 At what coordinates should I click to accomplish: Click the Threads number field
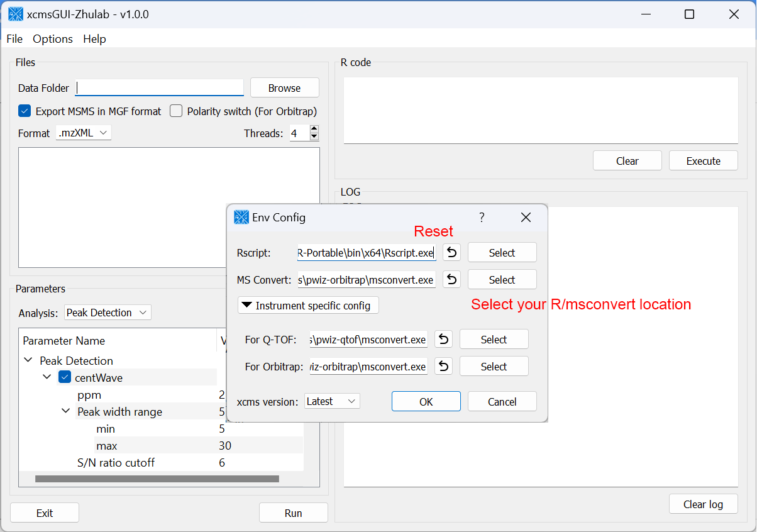(x=300, y=133)
